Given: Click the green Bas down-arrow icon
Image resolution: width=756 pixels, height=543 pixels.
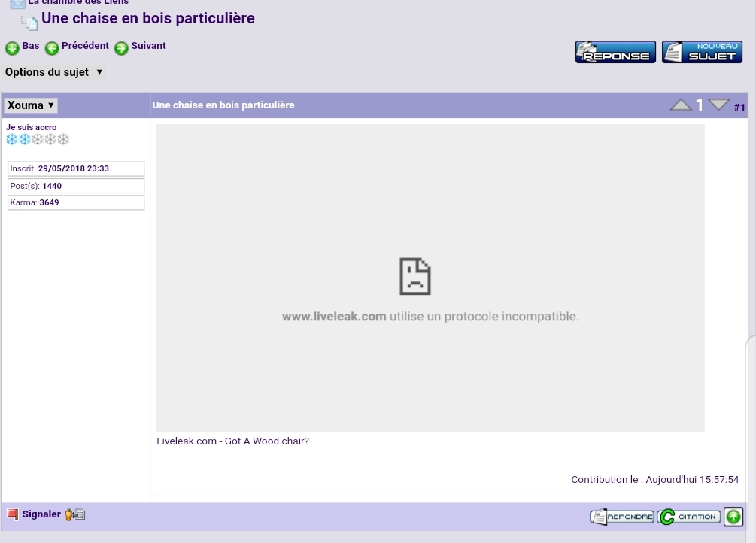Looking at the screenshot, I should [x=12, y=48].
